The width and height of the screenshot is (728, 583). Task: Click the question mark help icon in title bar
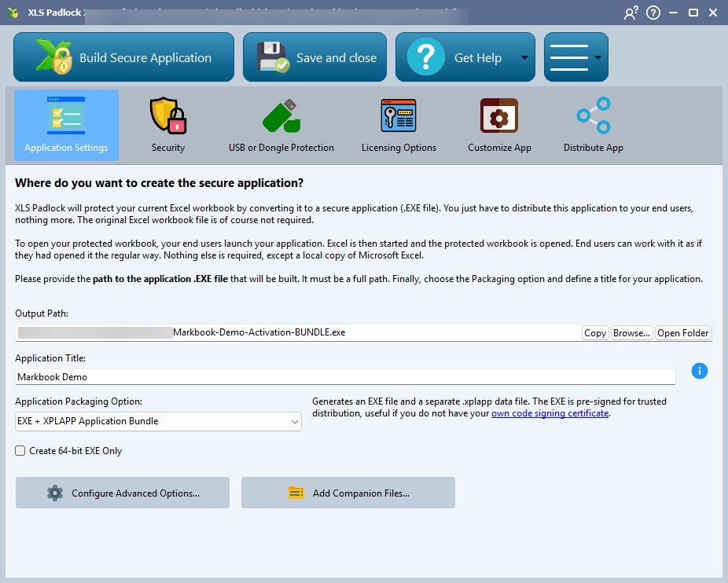click(x=653, y=13)
